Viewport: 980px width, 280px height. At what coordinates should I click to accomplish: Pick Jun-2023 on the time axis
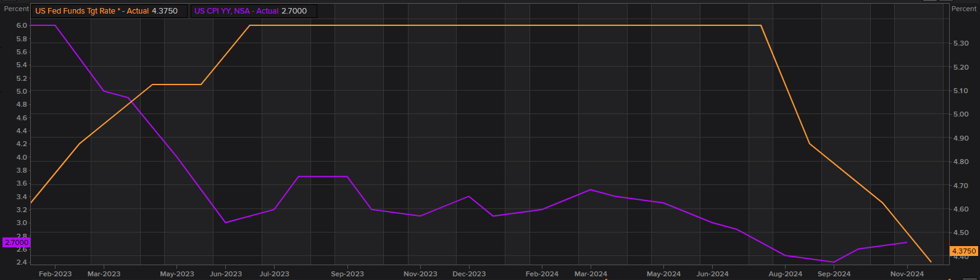tap(226, 274)
